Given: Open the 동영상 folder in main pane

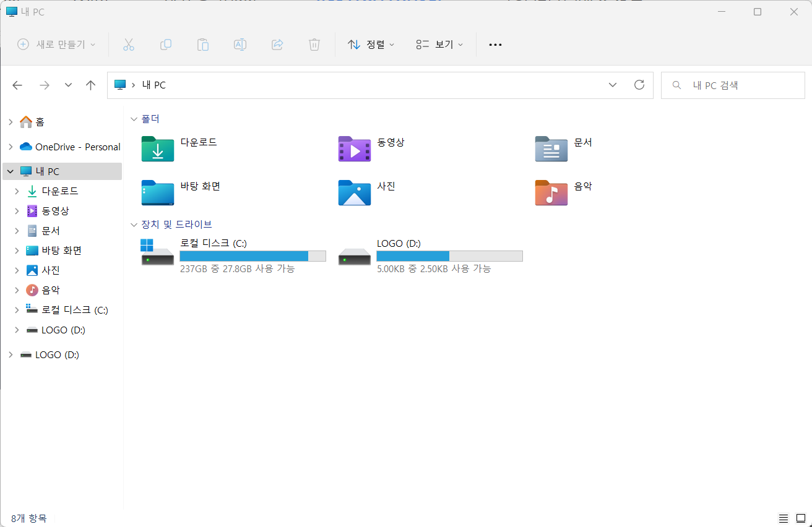Looking at the screenshot, I should point(354,149).
